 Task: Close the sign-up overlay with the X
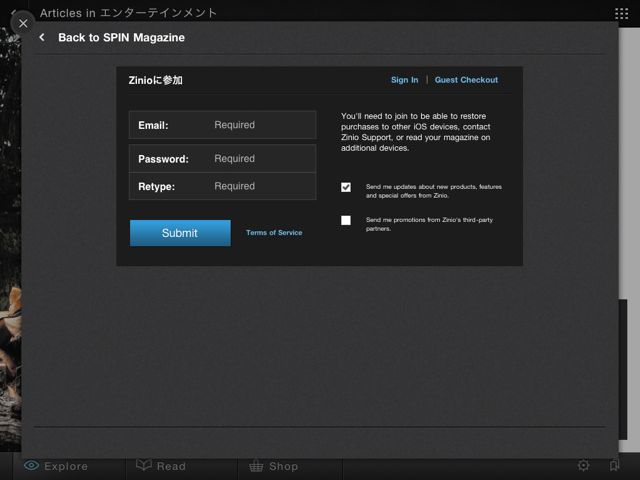23,24
